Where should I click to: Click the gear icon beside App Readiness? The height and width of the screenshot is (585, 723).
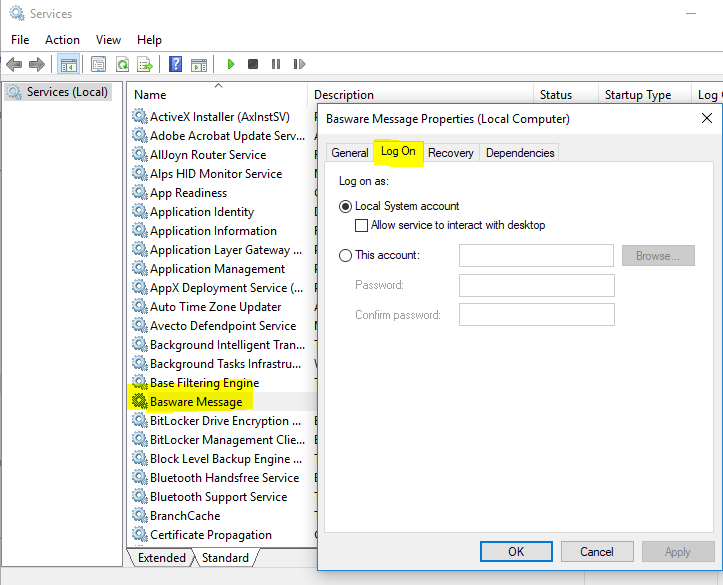tap(139, 192)
